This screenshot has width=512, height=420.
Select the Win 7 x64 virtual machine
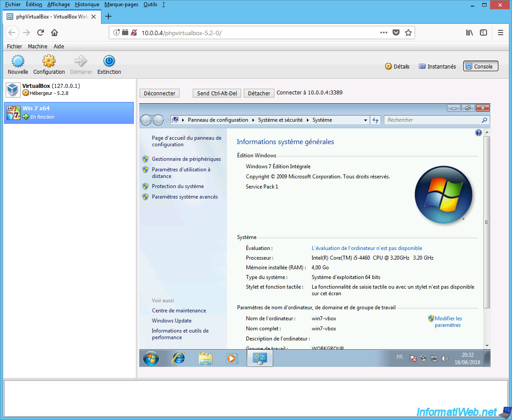click(69, 112)
